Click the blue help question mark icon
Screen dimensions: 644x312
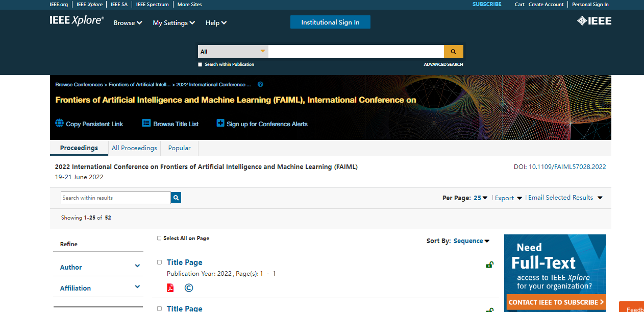point(260,84)
